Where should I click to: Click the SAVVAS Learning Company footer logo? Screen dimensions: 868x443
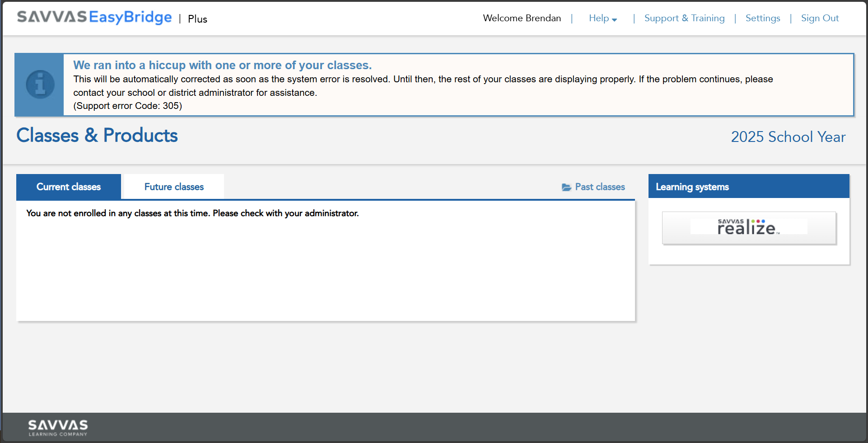(57, 427)
